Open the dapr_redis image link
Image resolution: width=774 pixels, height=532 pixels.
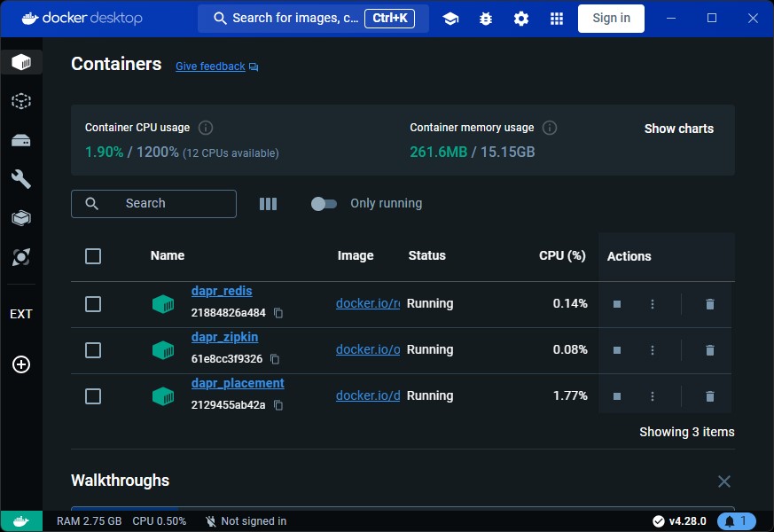point(368,303)
